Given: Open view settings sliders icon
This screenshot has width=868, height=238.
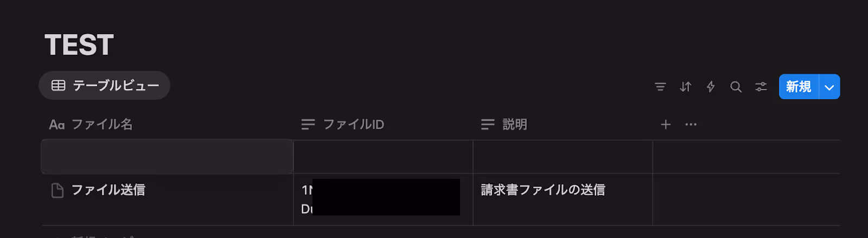Looking at the screenshot, I should click(x=761, y=87).
